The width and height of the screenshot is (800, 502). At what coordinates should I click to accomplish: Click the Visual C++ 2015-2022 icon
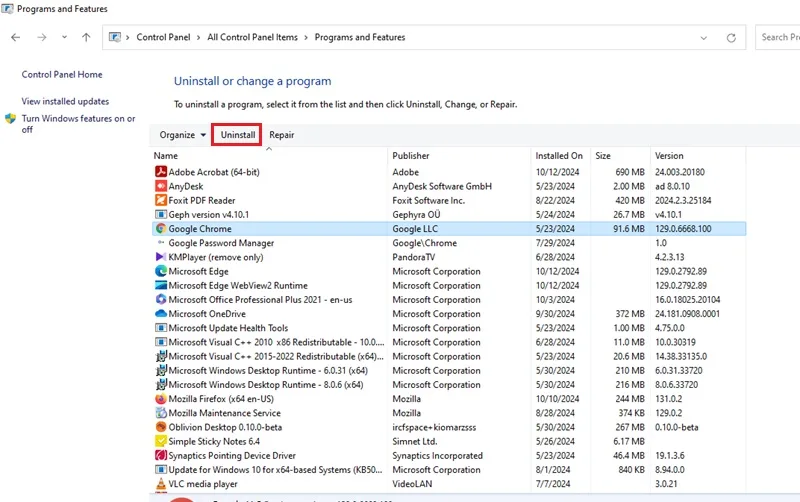click(161, 356)
